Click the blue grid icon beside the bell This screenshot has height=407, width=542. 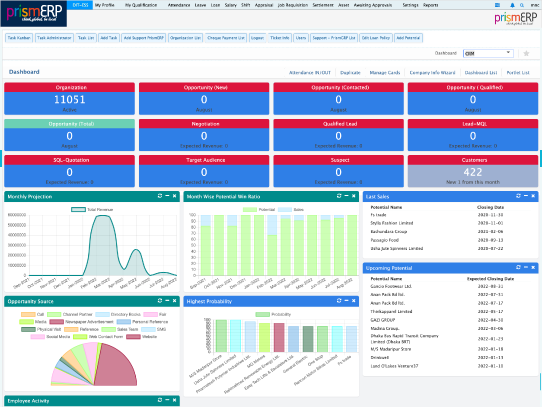pyautogui.click(x=497, y=5)
